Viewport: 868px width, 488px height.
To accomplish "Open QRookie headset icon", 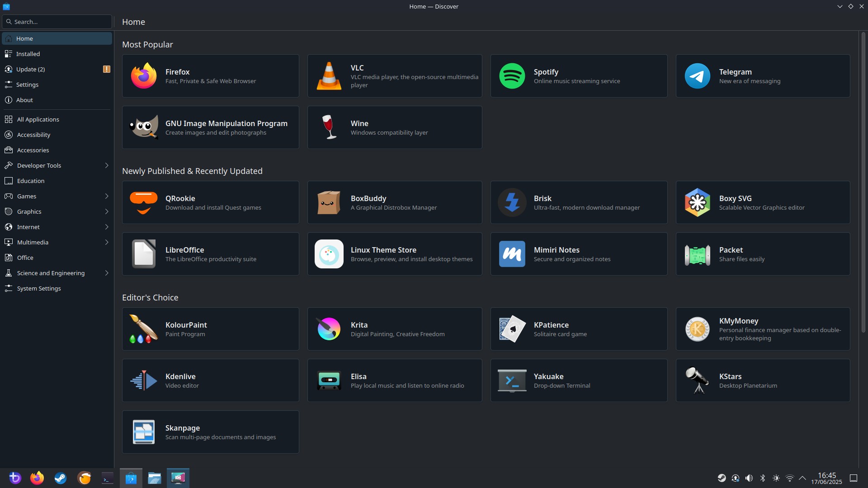I will point(144,202).
